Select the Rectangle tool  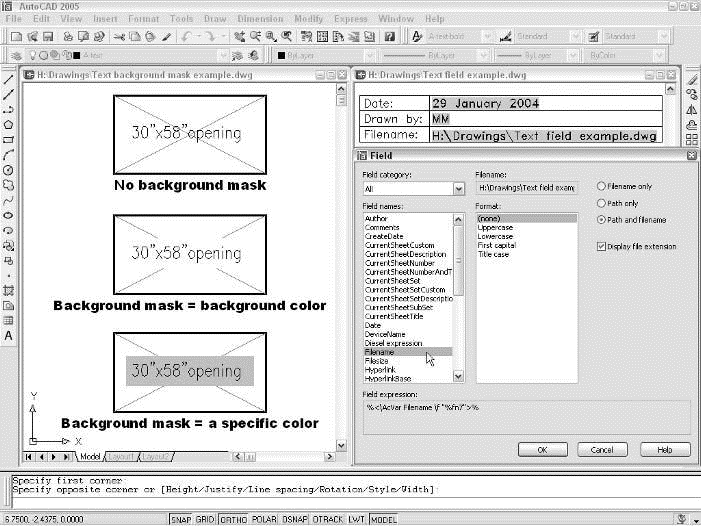pos(8,140)
